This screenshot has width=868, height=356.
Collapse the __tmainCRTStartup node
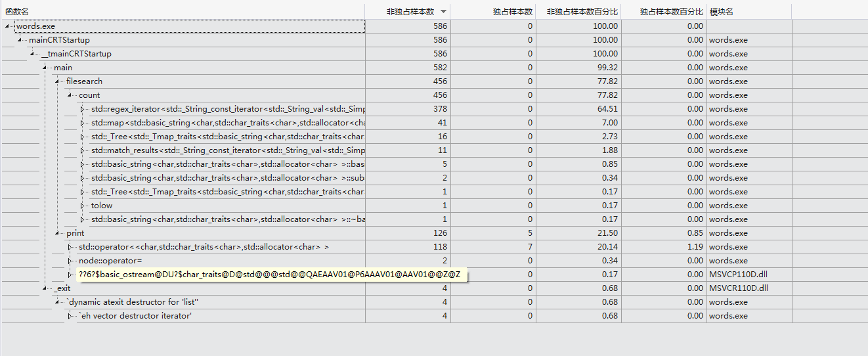[x=32, y=54]
